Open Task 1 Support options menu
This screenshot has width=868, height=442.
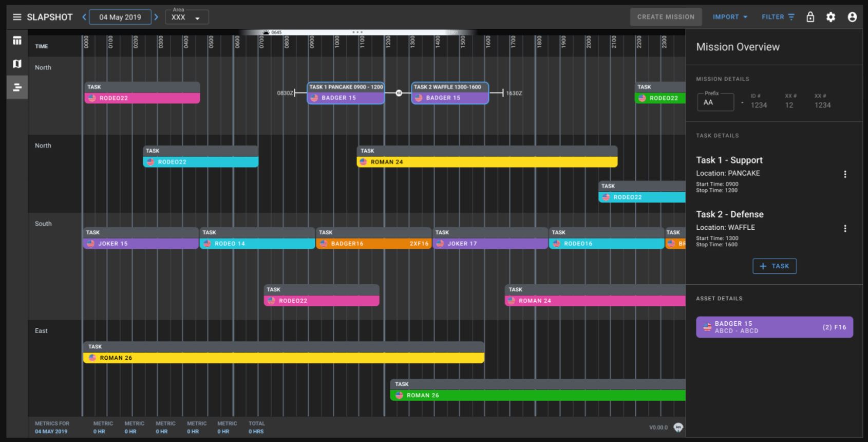click(x=845, y=174)
